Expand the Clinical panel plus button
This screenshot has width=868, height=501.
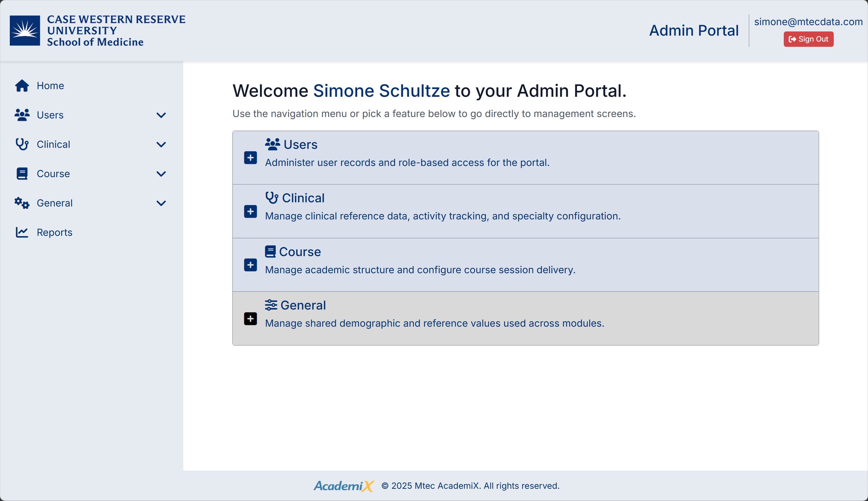tap(251, 211)
